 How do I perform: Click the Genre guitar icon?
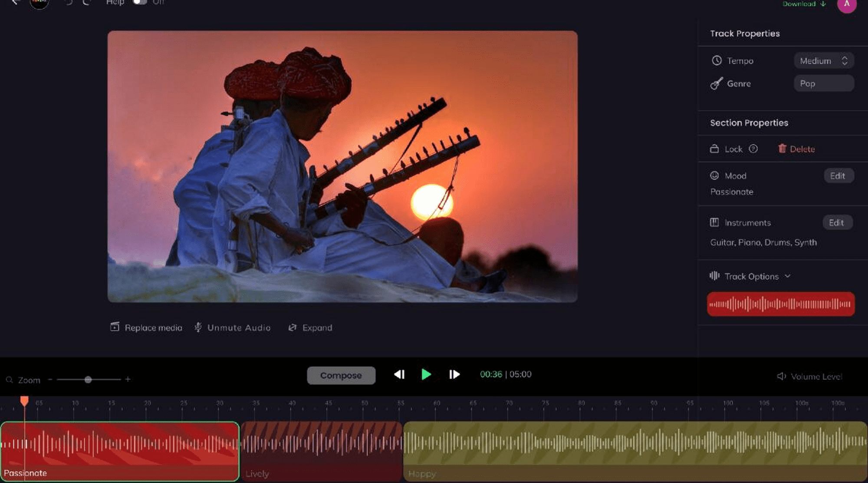717,83
